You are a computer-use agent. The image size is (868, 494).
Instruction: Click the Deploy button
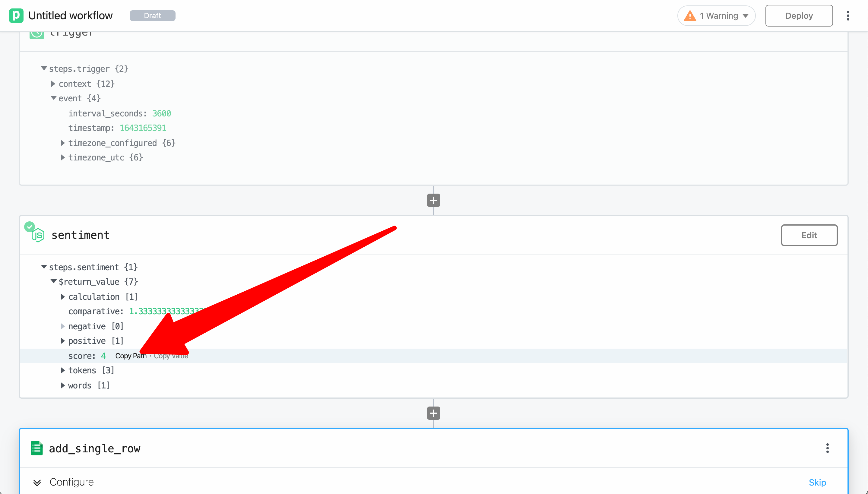[x=799, y=16]
